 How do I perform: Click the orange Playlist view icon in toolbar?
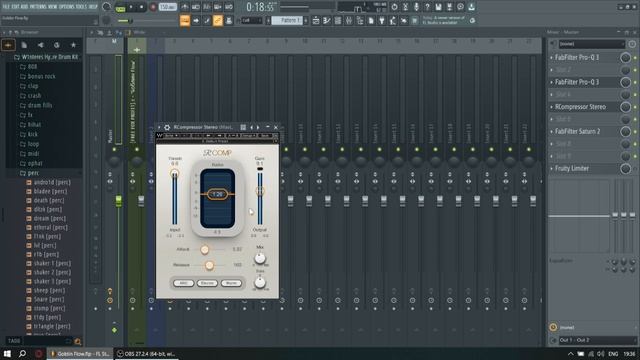pos(185,20)
